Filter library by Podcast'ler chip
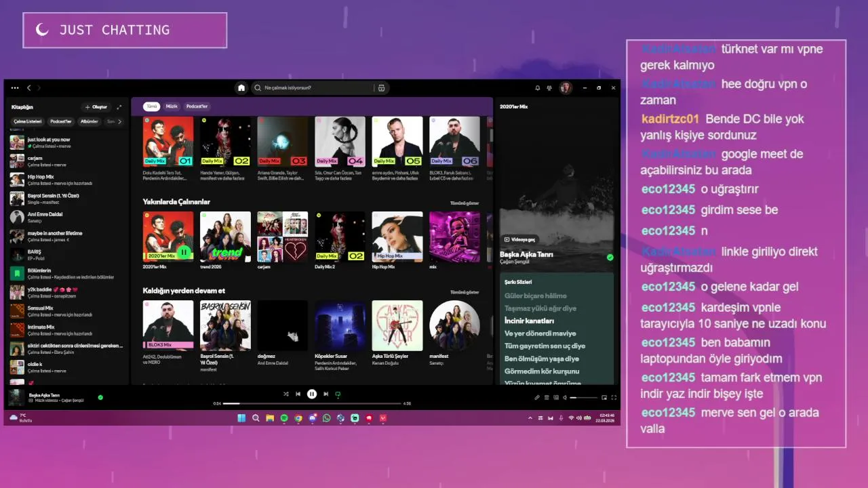Image resolution: width=868 pixels, height=488 pixels. (x=61, y=121)
